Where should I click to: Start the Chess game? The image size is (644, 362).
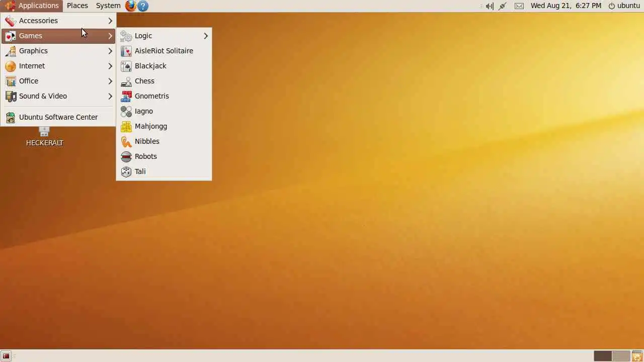coord(164,81)
